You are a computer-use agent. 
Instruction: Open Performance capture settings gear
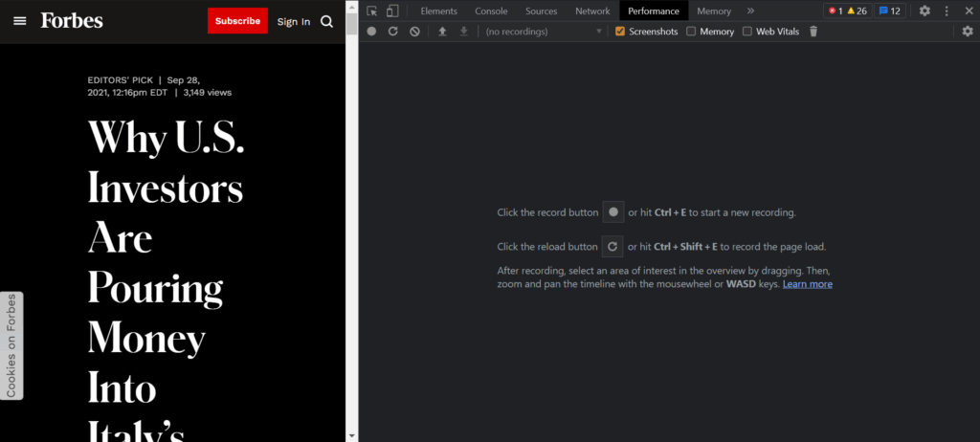(968, 32)
